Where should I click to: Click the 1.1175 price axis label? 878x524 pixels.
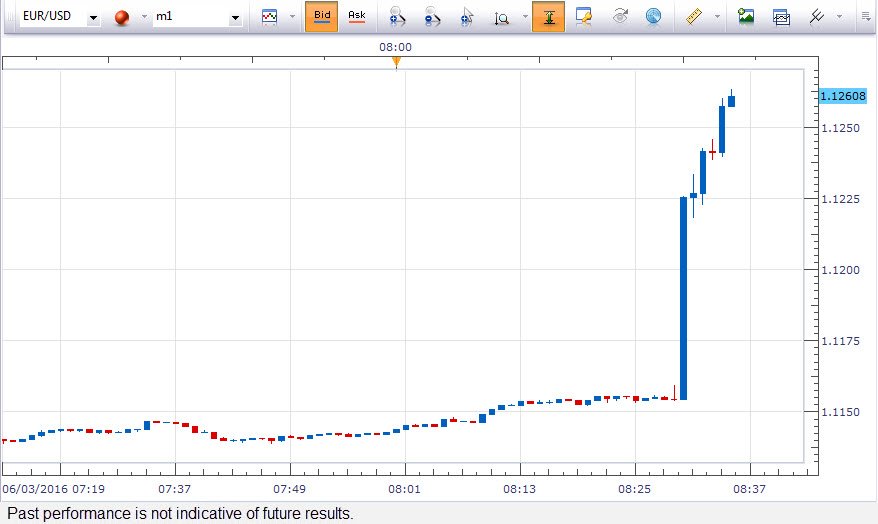click(x=840, y=341)
